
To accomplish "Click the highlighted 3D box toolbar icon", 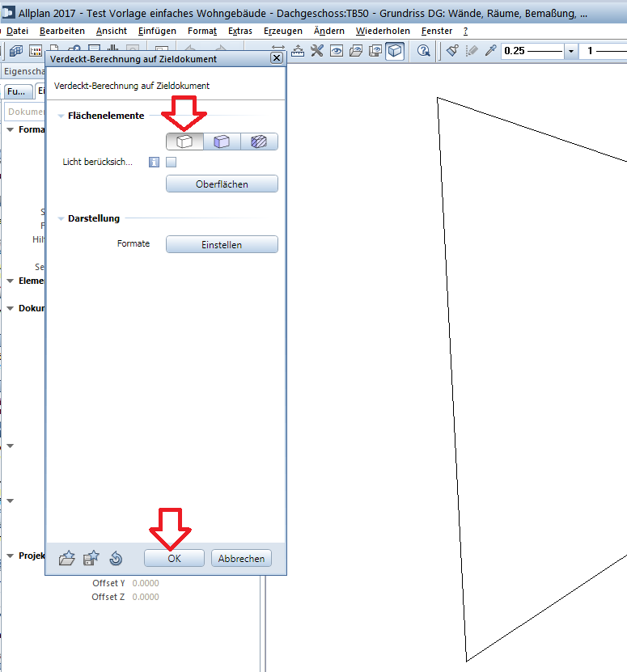I will [x=395, y=51].
